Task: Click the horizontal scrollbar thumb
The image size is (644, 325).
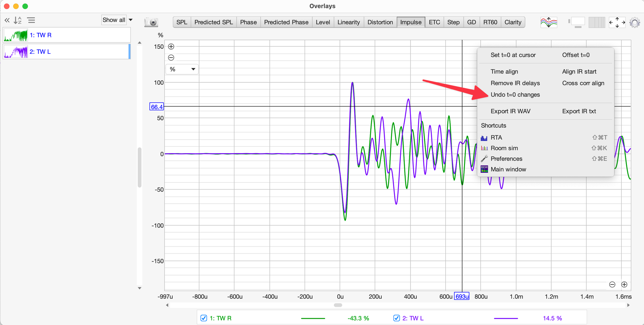Action: pos(338,305)
